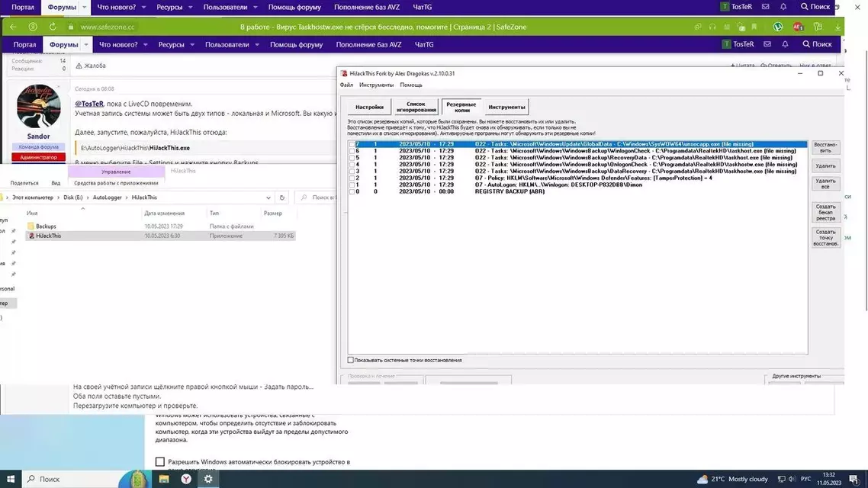Click the Windows taskbar Поиск search box
The width and height of the screenshot is (868, 488).
click(x=70, y=479)
